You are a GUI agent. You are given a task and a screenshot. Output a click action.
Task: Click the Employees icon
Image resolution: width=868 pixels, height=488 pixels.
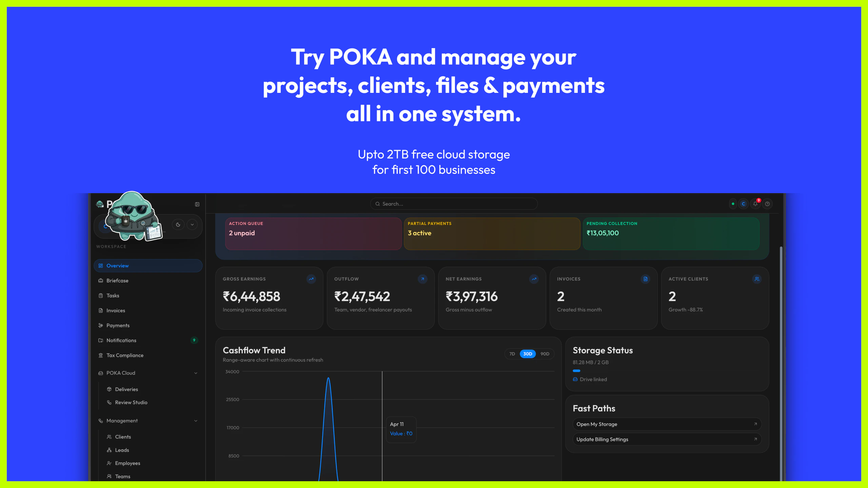click(x=109, y=463)
